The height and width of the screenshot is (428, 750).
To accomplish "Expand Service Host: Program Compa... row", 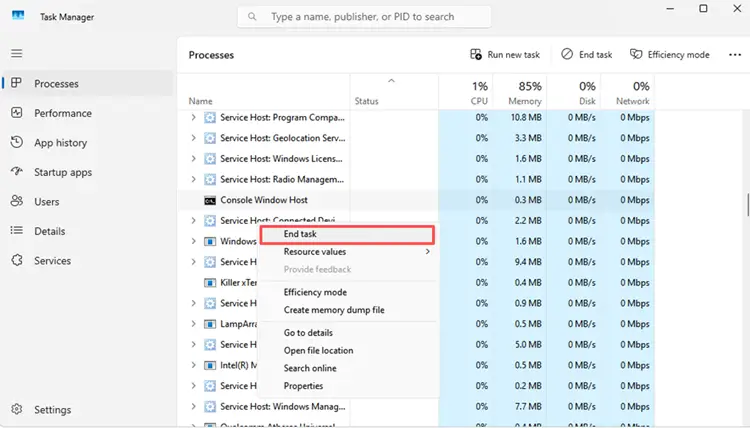I will [193, 117].
